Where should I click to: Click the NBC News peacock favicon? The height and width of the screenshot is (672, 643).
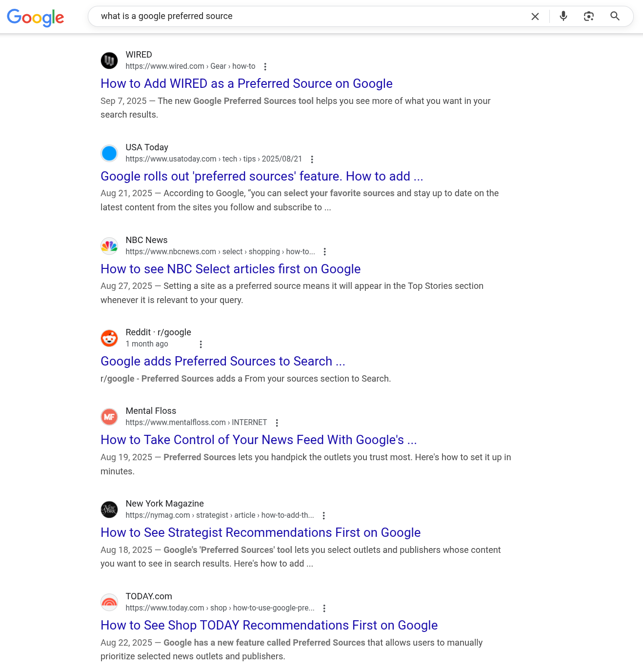tap(109, 246)
